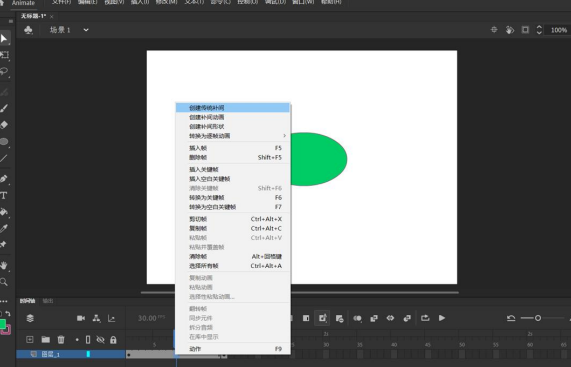Open the Scene 1 dropdown arrow
The height and width of the screenshot is (367, 571).
pos(86,30)
